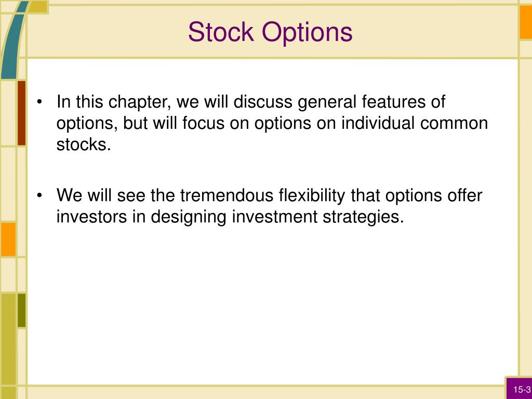Click the empty white area below the bullets
Image resolution: width=532 pixels, height=399 pixels.
(271, 305)
